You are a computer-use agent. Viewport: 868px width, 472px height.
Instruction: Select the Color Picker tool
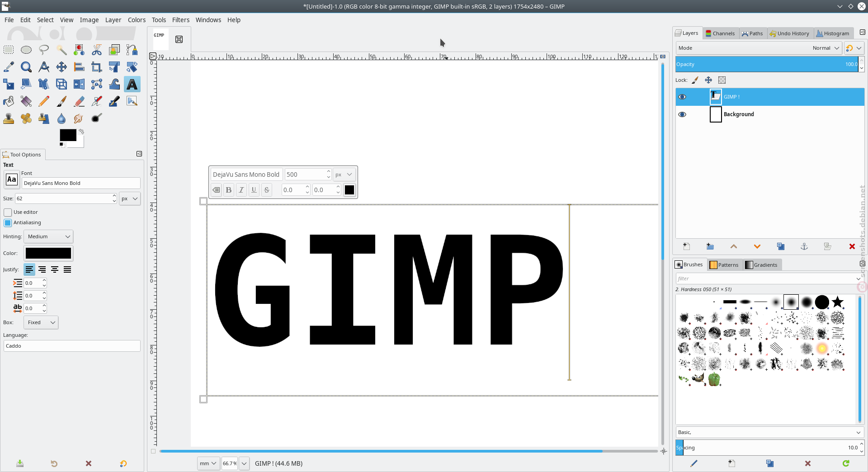tap(9, 67)
